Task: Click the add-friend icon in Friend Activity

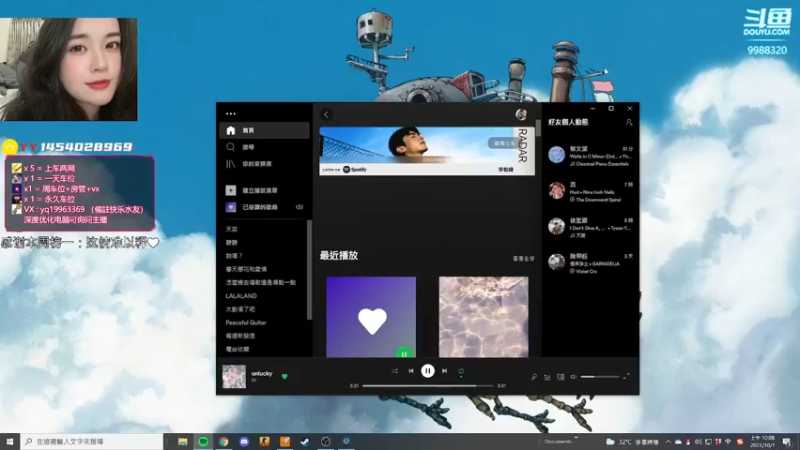Action: [x=629, y=122]
